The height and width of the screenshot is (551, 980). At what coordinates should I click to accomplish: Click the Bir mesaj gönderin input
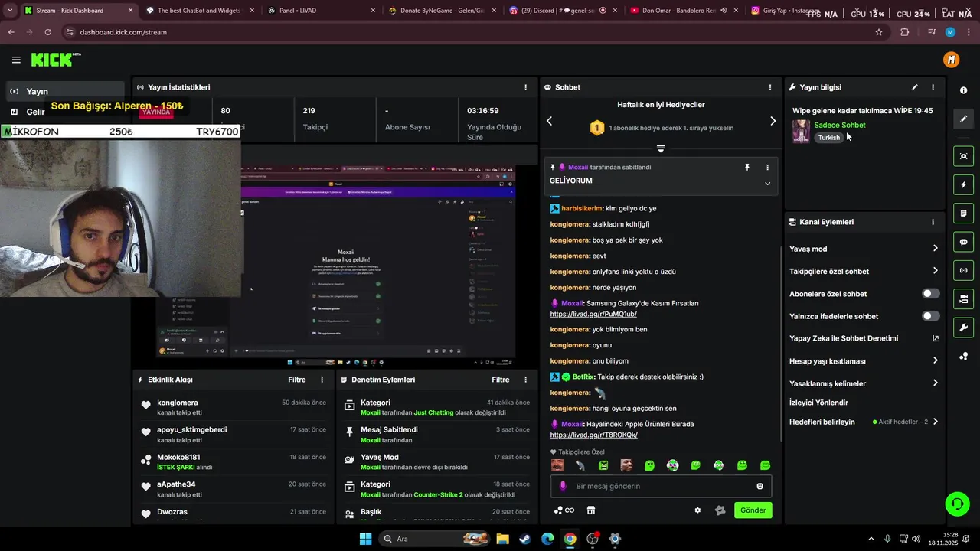coord(662,486)
